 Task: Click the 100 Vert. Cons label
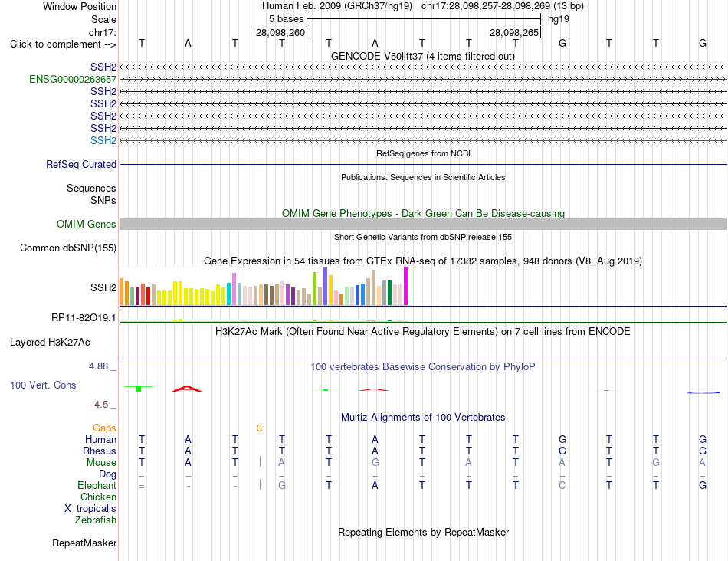tap(43, 385)
